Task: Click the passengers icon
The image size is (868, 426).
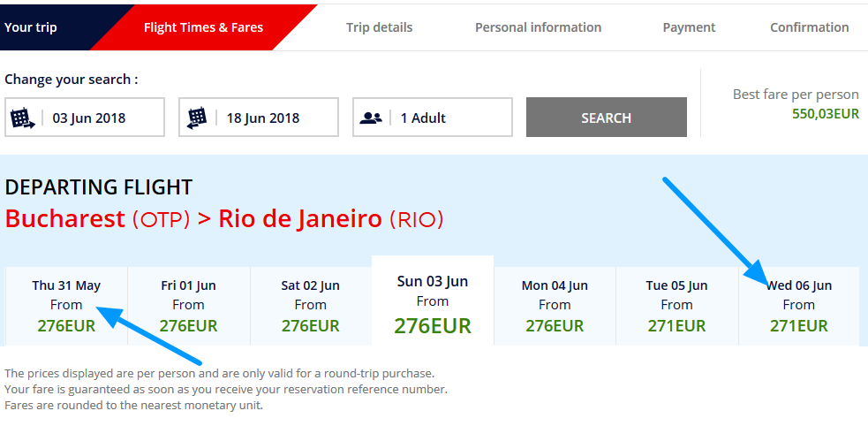Action: pos(371,118)
